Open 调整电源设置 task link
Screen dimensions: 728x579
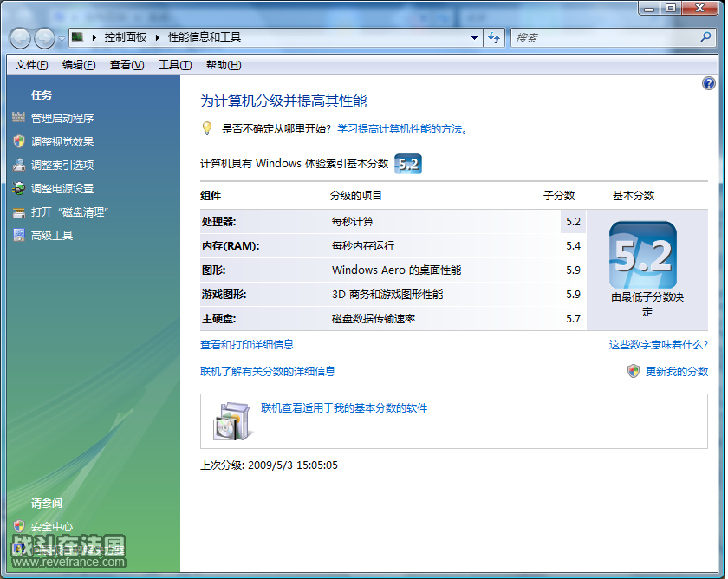[x=62, y=188]
